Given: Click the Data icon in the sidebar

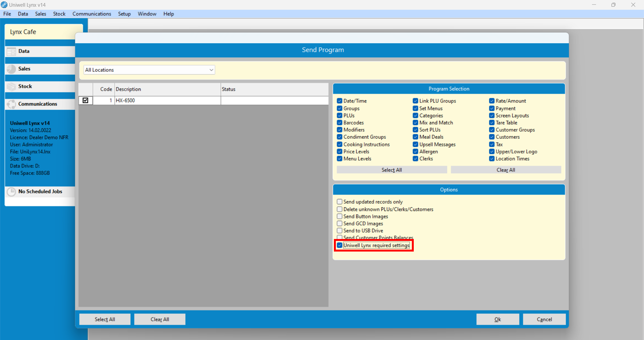Looking at the screenshot, I should (11, 51).
